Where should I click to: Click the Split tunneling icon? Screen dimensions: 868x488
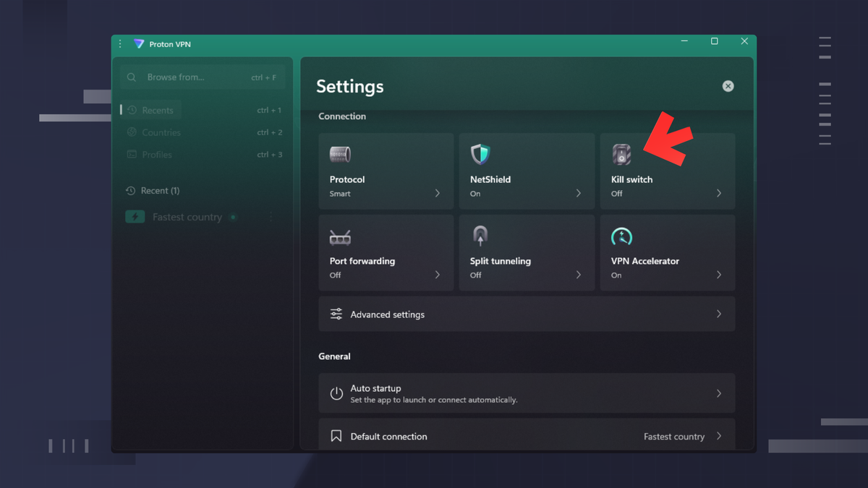[x=480, y=236]
